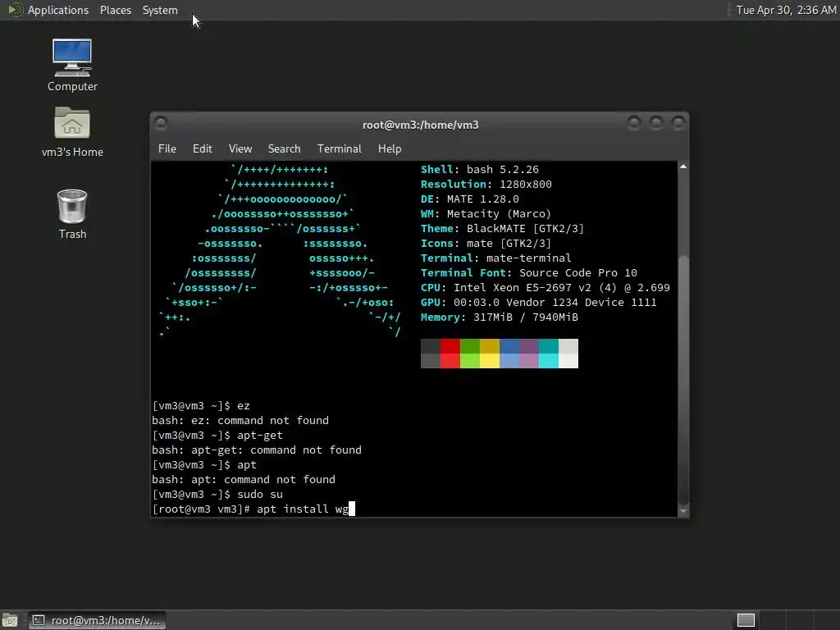Click the 'sudo su' command line
Viewport: 840px width, 630px height.
pos(217,495)
